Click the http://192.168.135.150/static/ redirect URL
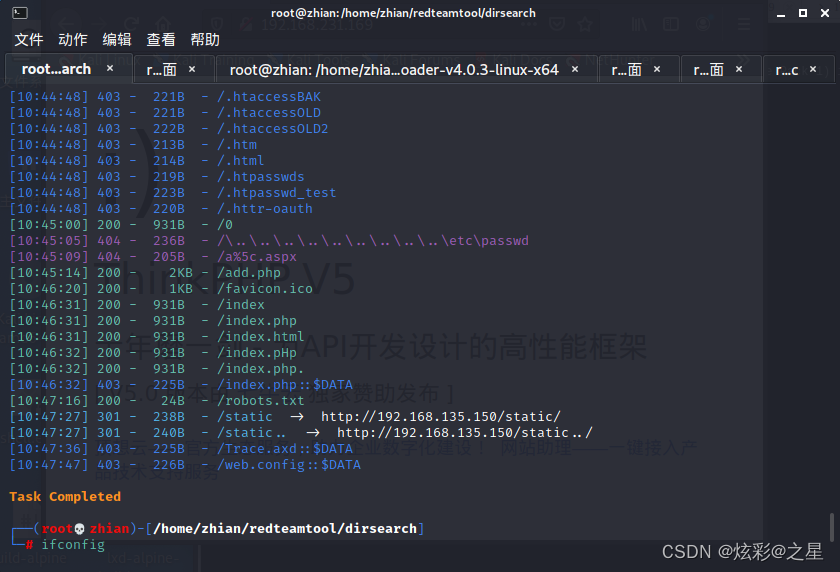The width and height of the screenshot is (840, 572). pyautogui.click(x=441, y=417)
